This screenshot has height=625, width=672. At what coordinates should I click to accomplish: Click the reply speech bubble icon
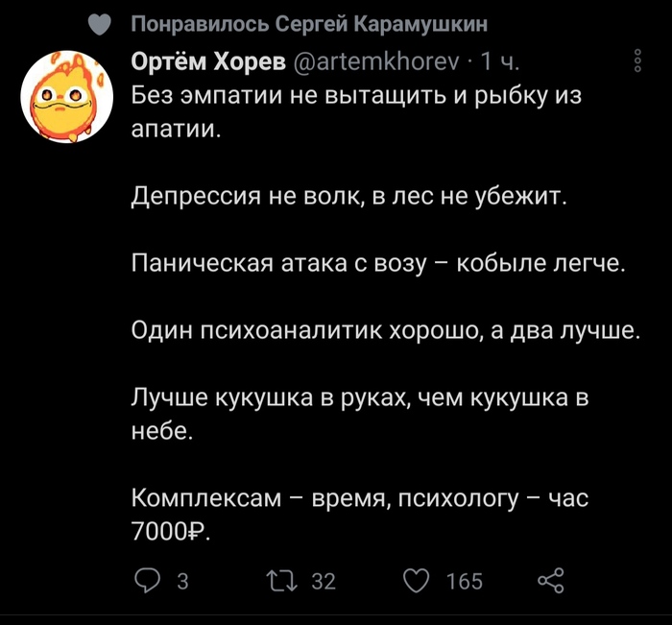[149, 581]
